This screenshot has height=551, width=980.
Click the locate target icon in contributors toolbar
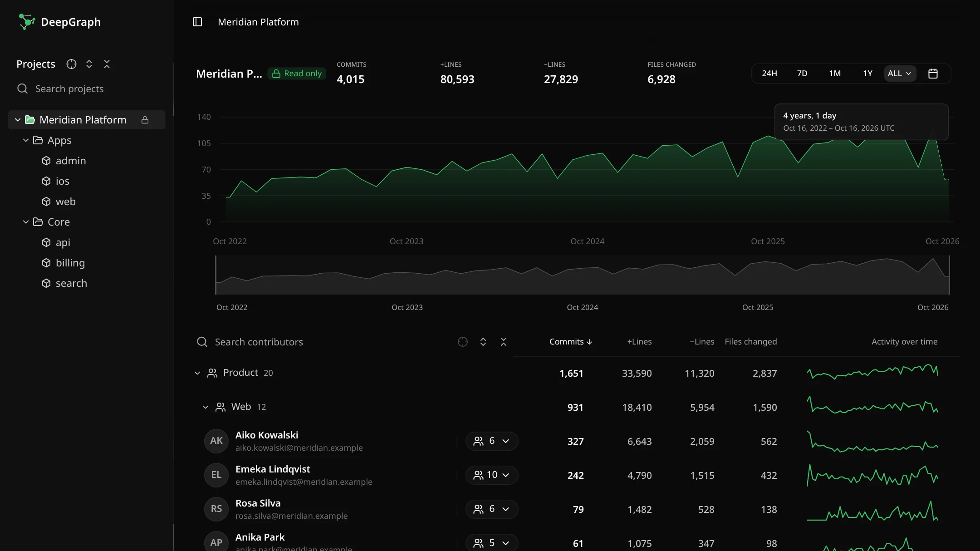(x=463, y=342)
